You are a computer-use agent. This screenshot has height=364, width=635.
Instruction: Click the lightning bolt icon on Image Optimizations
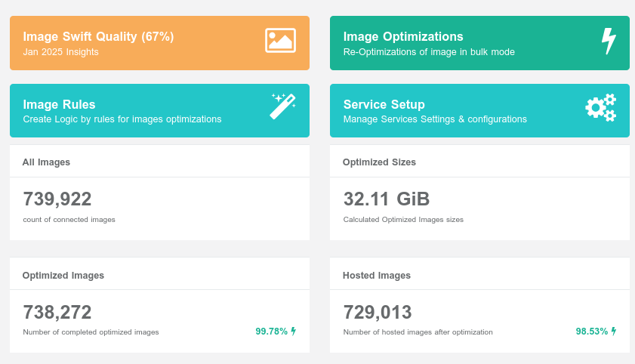click(608, 41)
